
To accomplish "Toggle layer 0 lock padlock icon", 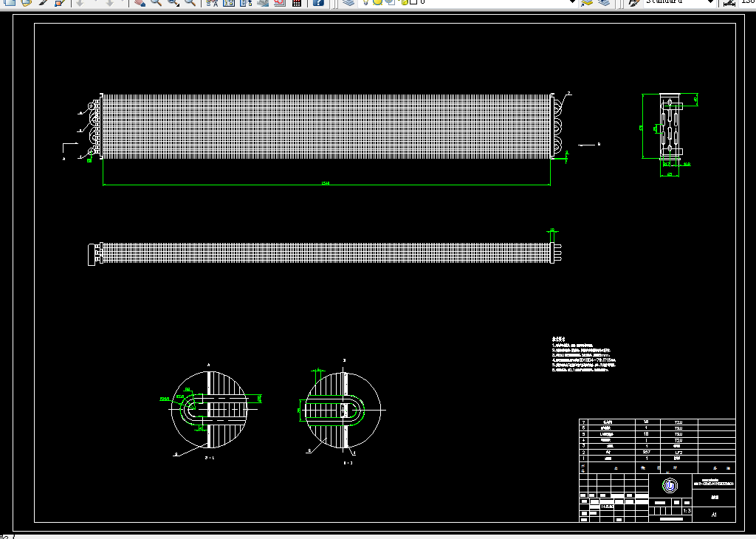I will 404,2.
